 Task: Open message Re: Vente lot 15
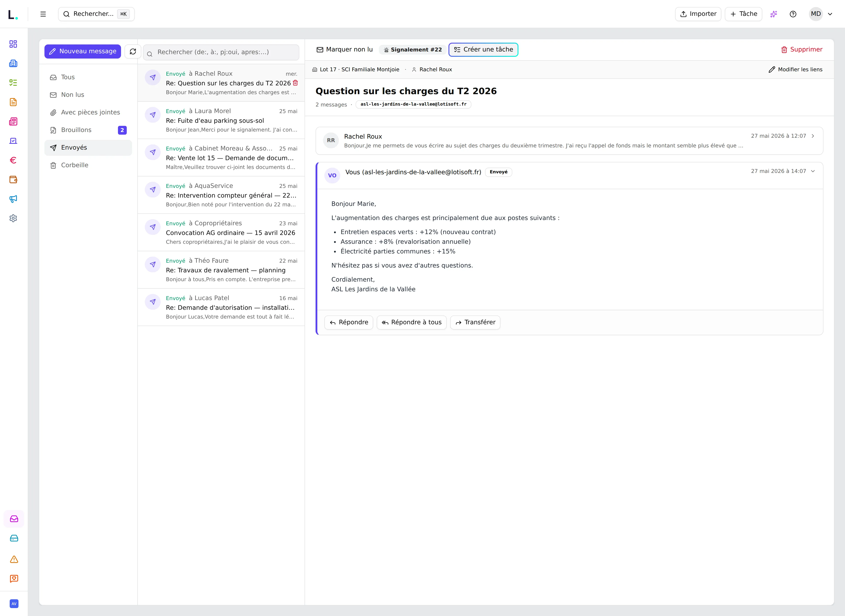221,158
